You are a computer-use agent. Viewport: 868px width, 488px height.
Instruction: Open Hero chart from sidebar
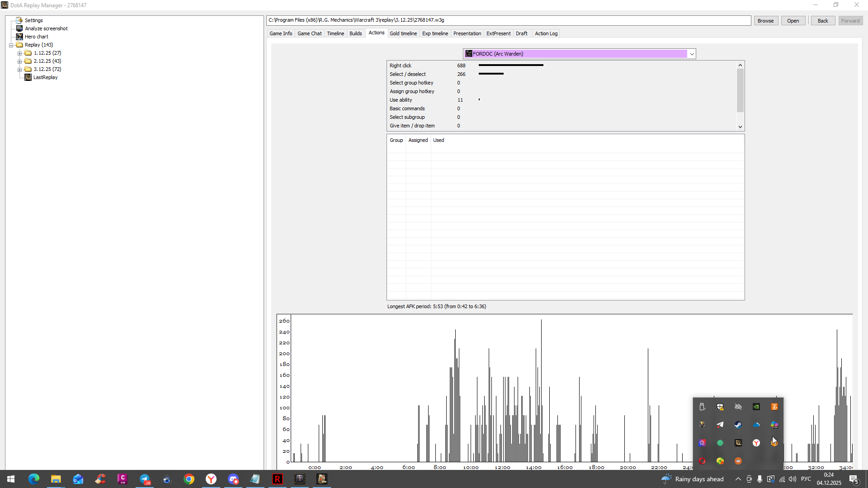coord(36,37)
